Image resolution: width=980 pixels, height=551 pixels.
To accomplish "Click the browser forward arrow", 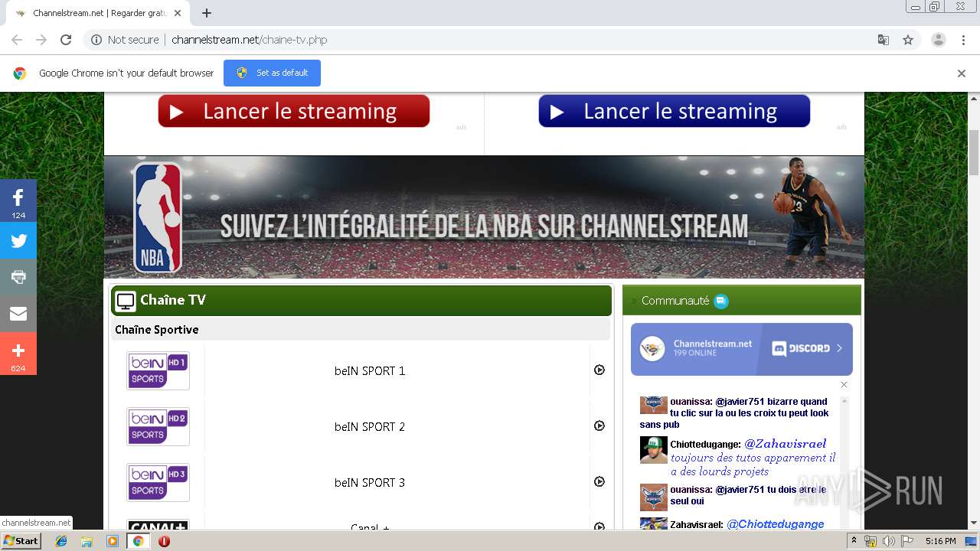I will (x=41, y=40).
